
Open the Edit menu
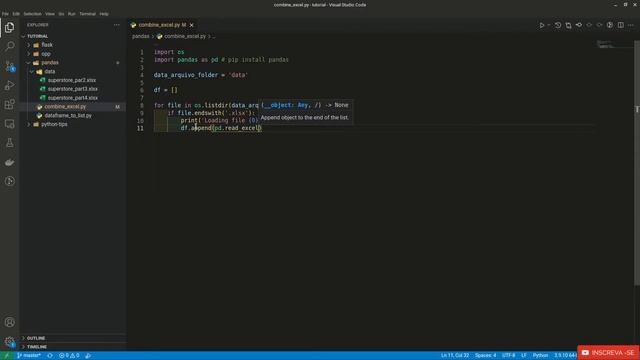coord(16,14)
